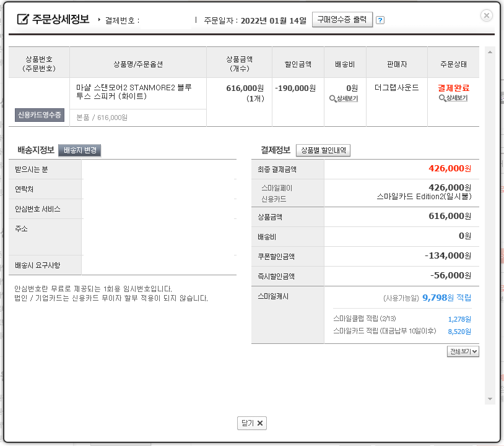Print purchase receipt with 구매영수증 출력

coord(342,20)
